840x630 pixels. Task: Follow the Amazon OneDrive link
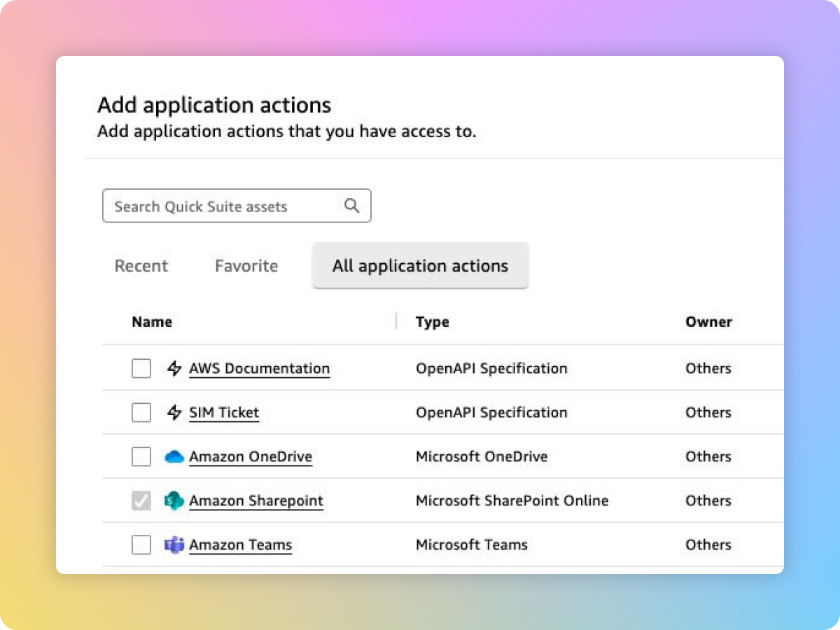251,457
